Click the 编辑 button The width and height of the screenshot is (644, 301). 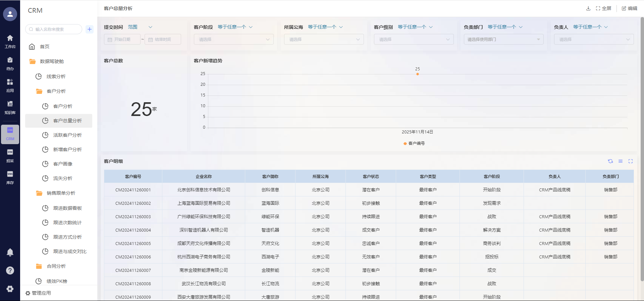coord(630,8)
